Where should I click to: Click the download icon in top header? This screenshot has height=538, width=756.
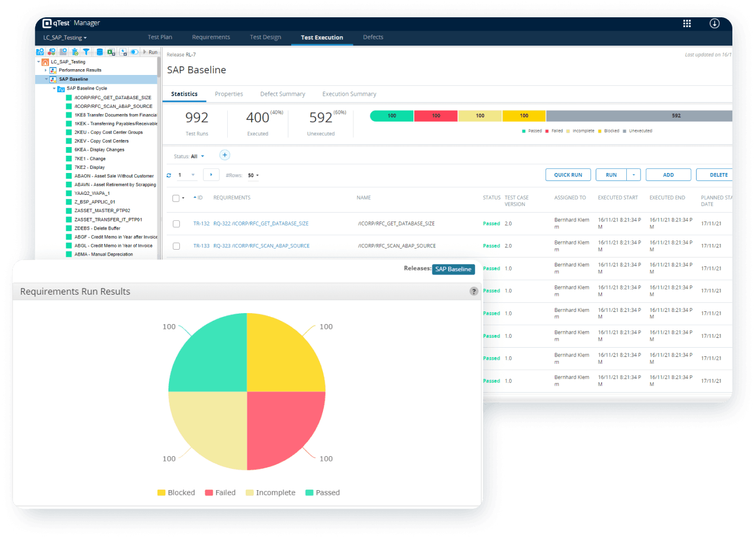[x=714, y=24]
